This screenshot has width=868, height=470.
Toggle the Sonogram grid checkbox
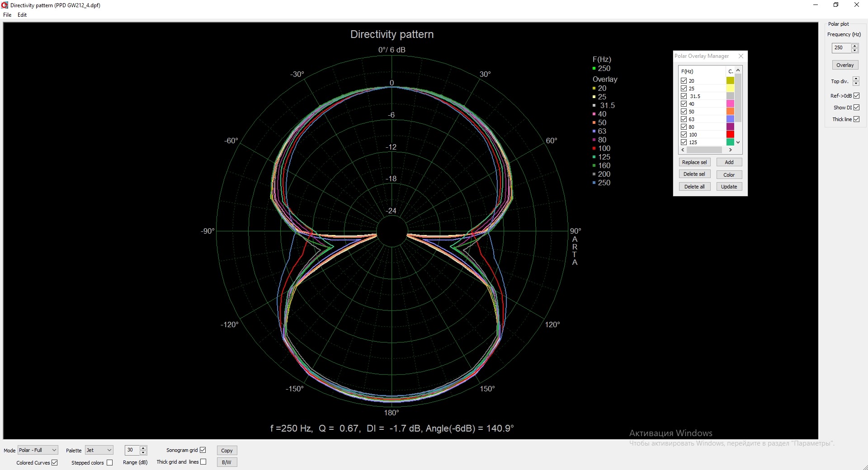(203, 450)
